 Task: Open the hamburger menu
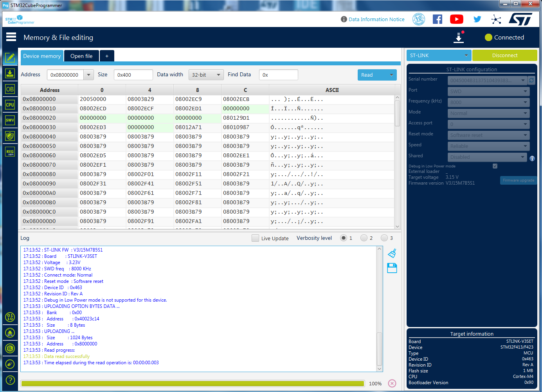11,37
